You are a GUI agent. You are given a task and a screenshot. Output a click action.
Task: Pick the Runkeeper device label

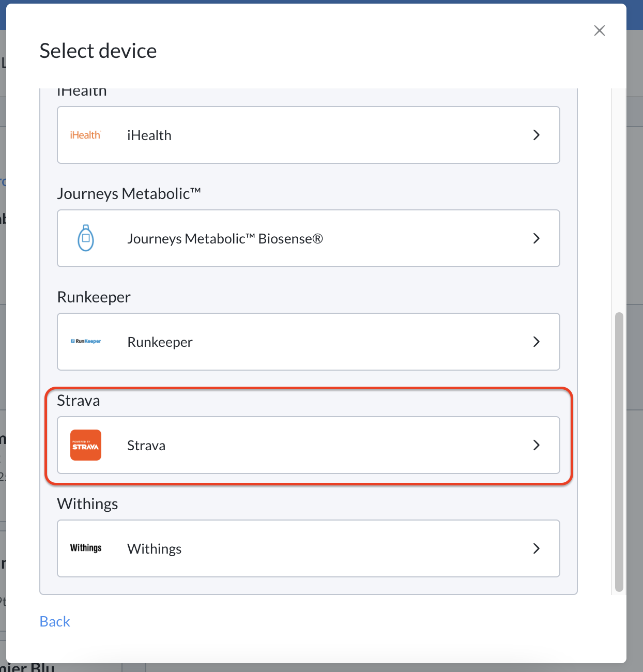(160, 342)
